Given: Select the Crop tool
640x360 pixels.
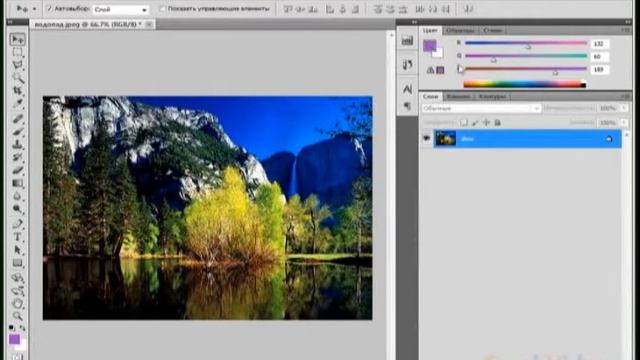Looking at the screenshot, I should 17,90.
